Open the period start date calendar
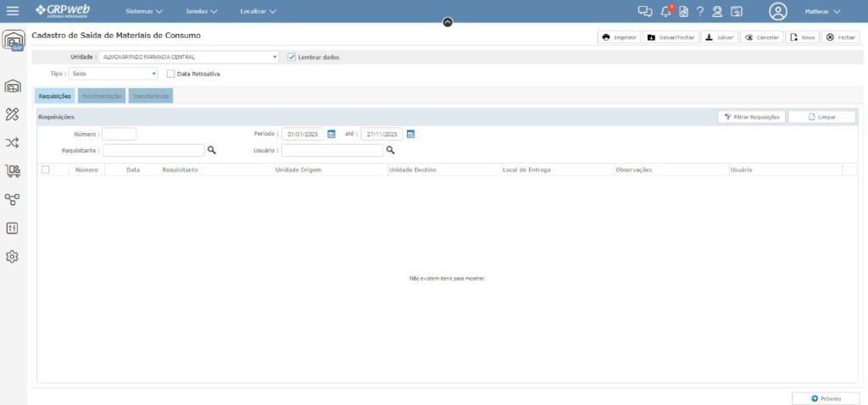Screen dimensions: 868x405 click(331, 134)
